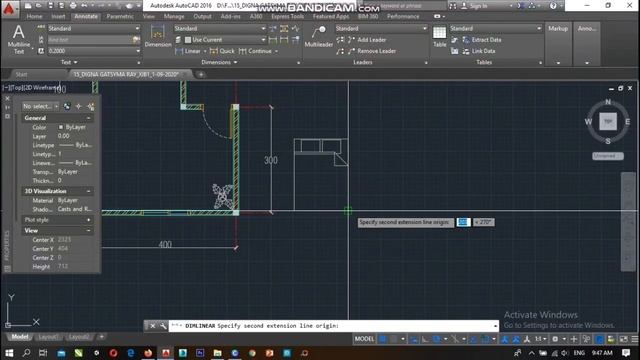Screen dimensions: 640x360
Task: Click the Undo arrow in quick access toolbar
Action: tap(84, 6)
